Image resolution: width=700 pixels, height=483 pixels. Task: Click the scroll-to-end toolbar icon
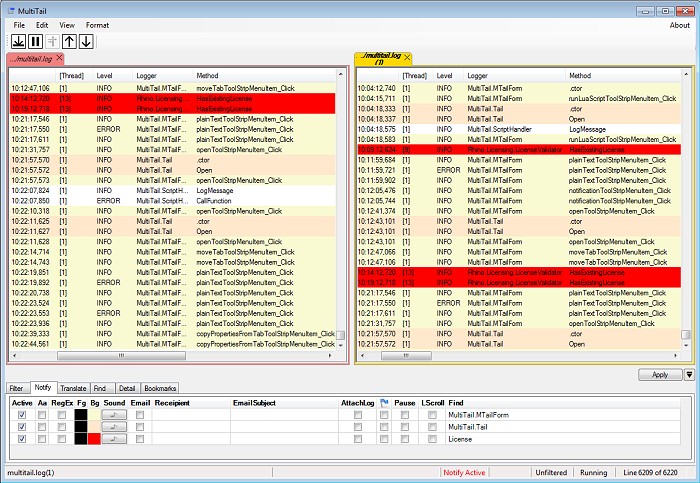pyautogui.click(x=18, y=41)
